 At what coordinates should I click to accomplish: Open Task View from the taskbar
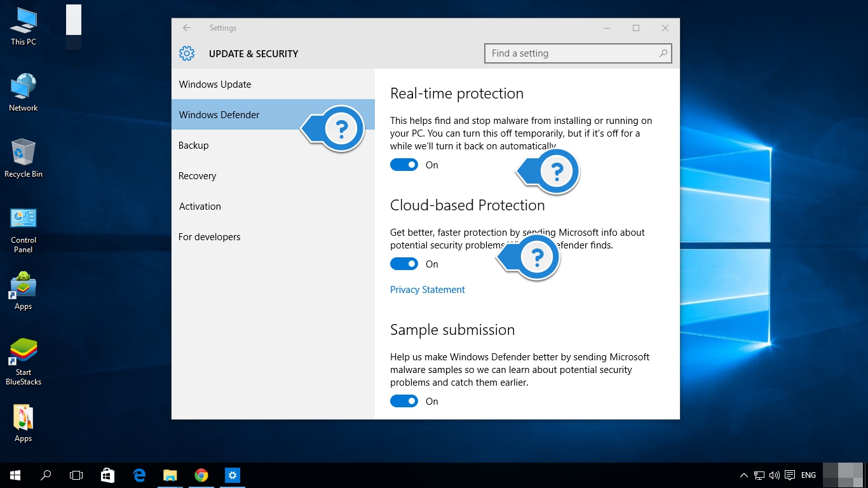click(x=76, y=475)
